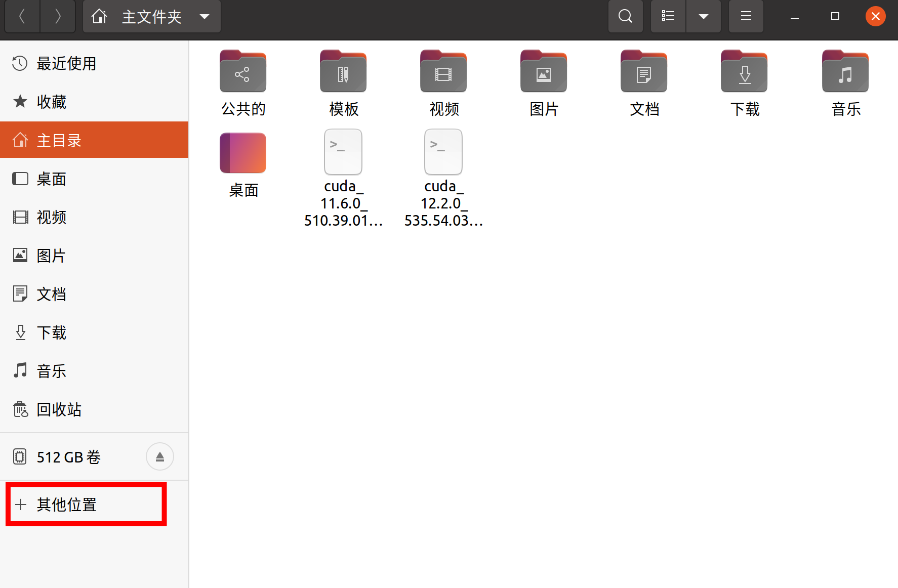Select the 桌面 folder in main pane
898x588 pixels.
click(243, 153)
